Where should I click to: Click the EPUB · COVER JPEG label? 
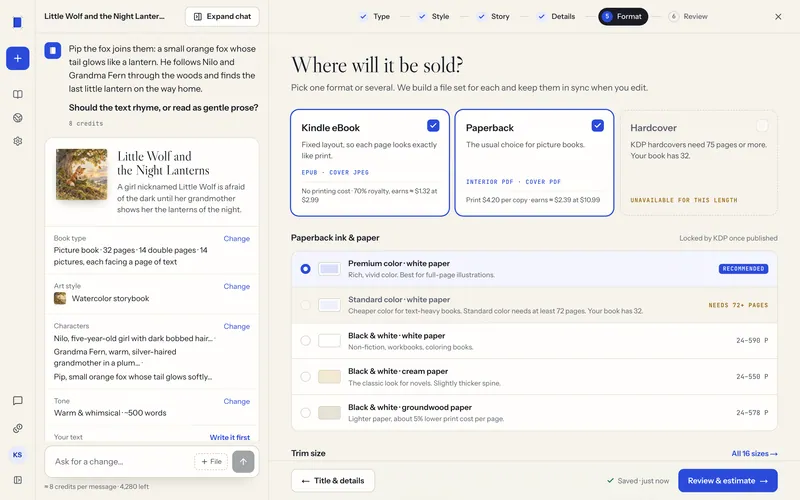pyautogui.click(x=335, y=172)
